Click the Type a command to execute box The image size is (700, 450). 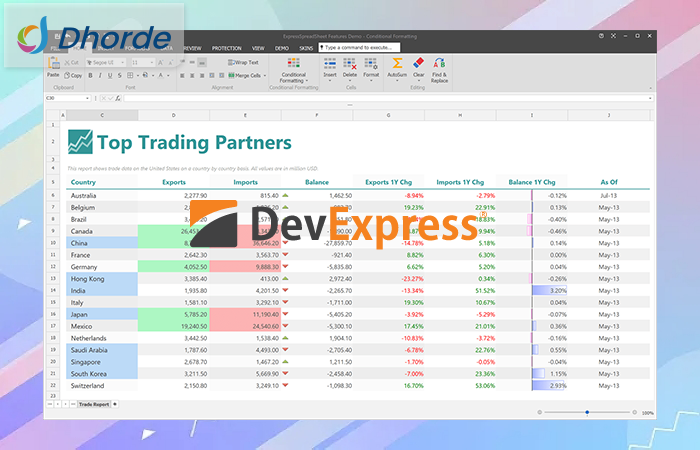(x=359, y=47)
